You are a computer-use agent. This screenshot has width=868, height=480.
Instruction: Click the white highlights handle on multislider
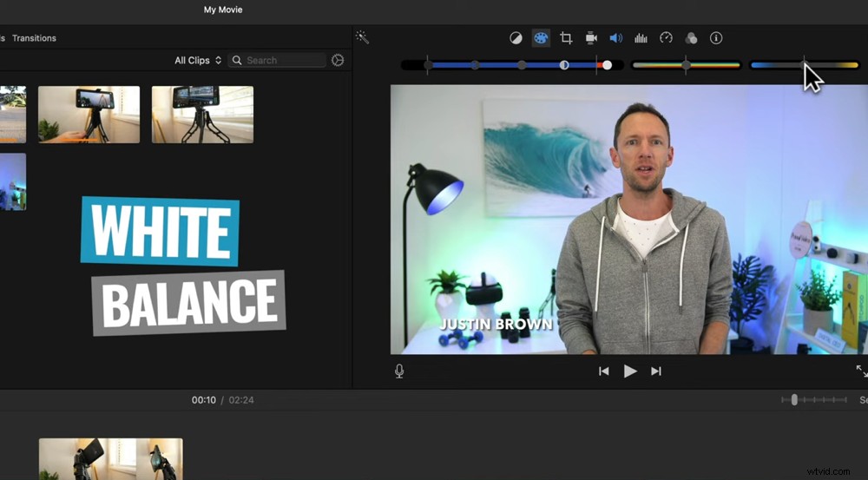pyautogui.click(x=608, y=65)
